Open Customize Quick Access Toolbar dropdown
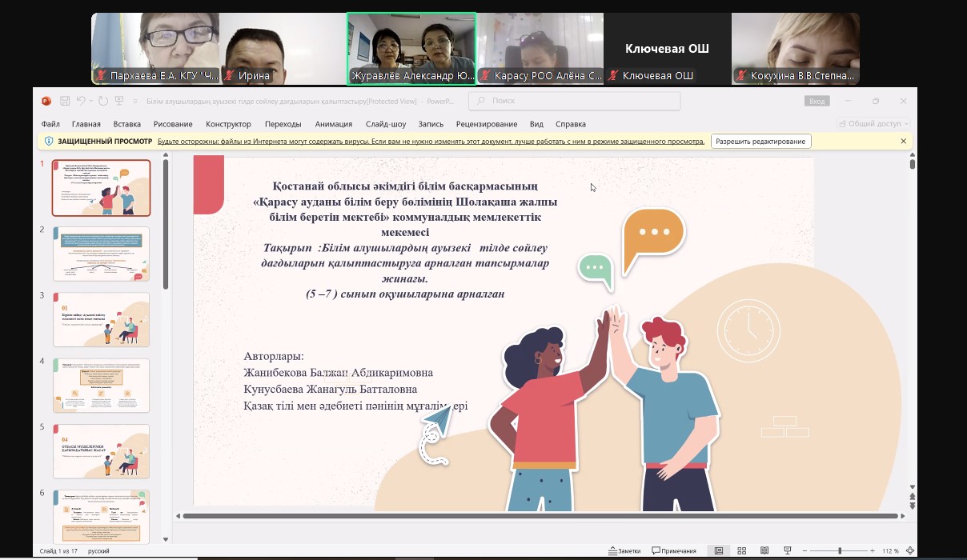This screenshot has height=560, width=967. click(133, 102)
